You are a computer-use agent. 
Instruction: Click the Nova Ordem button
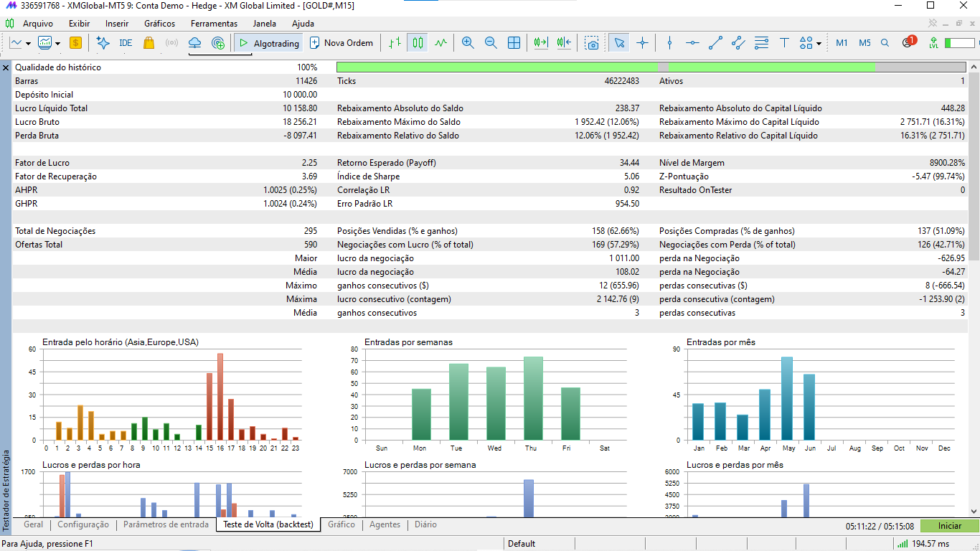[341, 43]
